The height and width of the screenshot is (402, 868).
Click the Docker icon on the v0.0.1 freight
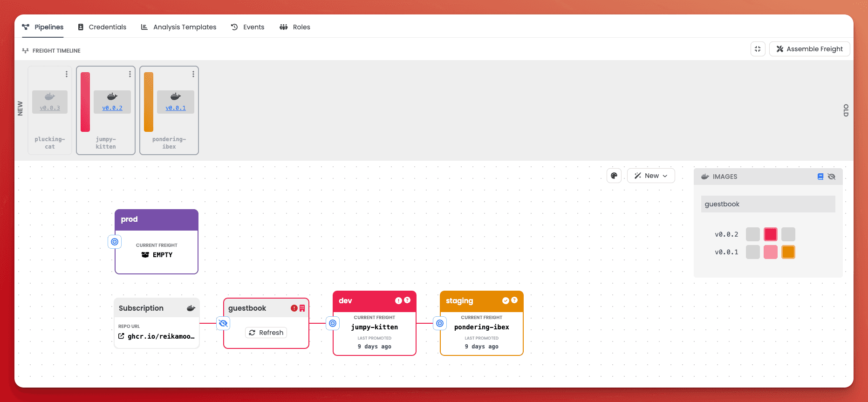click(176, 97)
